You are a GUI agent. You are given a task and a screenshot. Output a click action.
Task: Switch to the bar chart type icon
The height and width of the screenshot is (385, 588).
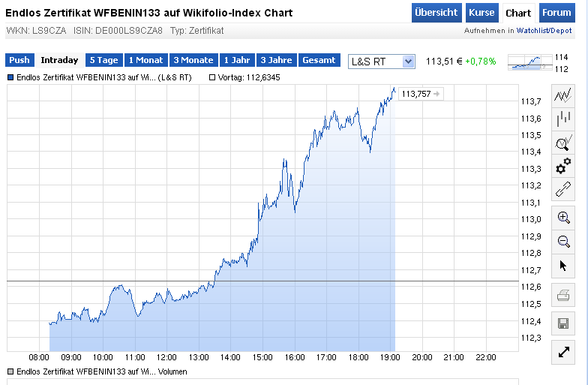[563, 119]
